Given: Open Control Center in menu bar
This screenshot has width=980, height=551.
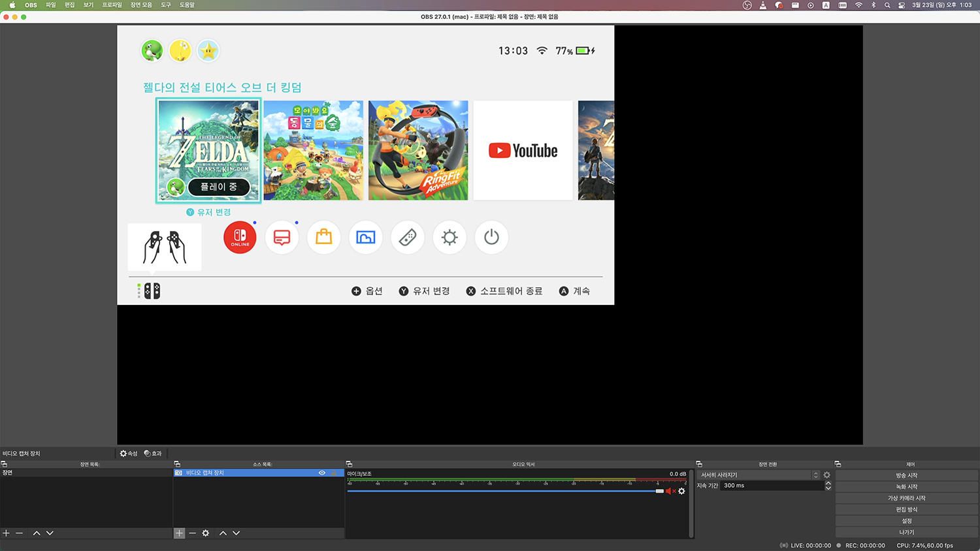Looking at the screenshot, I should click(x=902, y=5).
